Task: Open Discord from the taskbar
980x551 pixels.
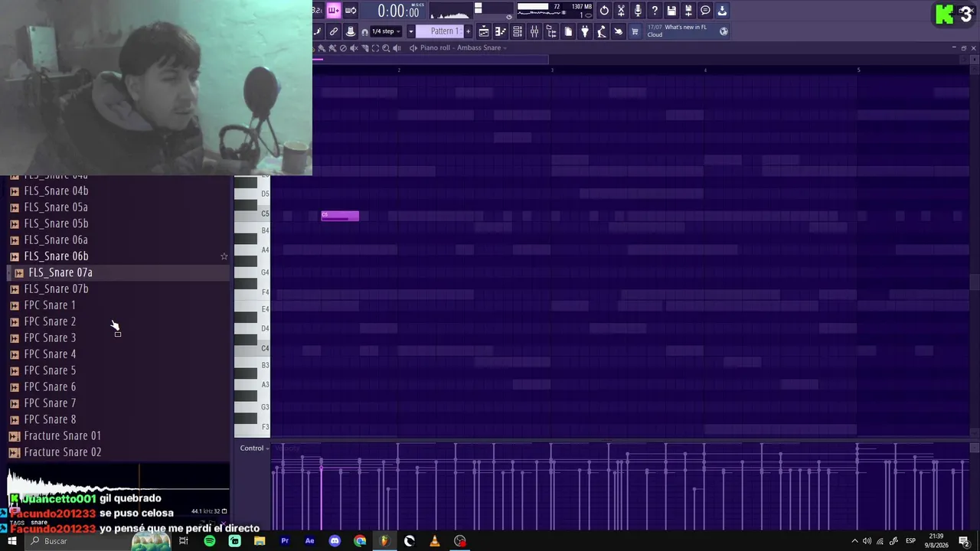Action: (335, 541)
